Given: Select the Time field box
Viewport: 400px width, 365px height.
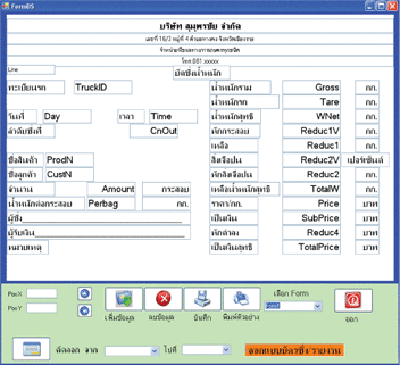Looking at the screenshot, I should (173, 116).
